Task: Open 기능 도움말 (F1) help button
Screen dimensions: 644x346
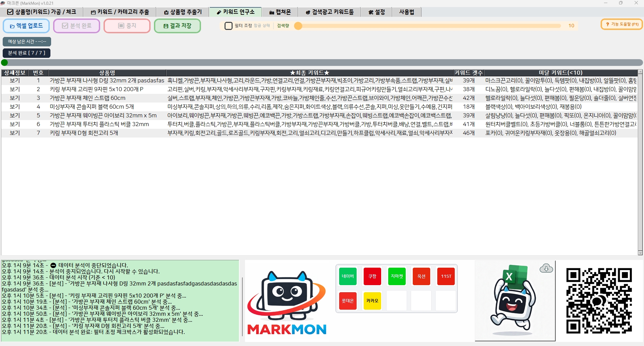Action: (x=622, y=24)
